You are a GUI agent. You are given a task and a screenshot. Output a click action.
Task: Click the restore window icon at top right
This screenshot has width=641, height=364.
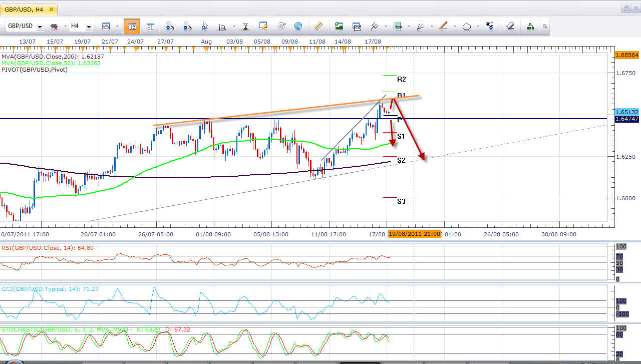pos(626,8)
